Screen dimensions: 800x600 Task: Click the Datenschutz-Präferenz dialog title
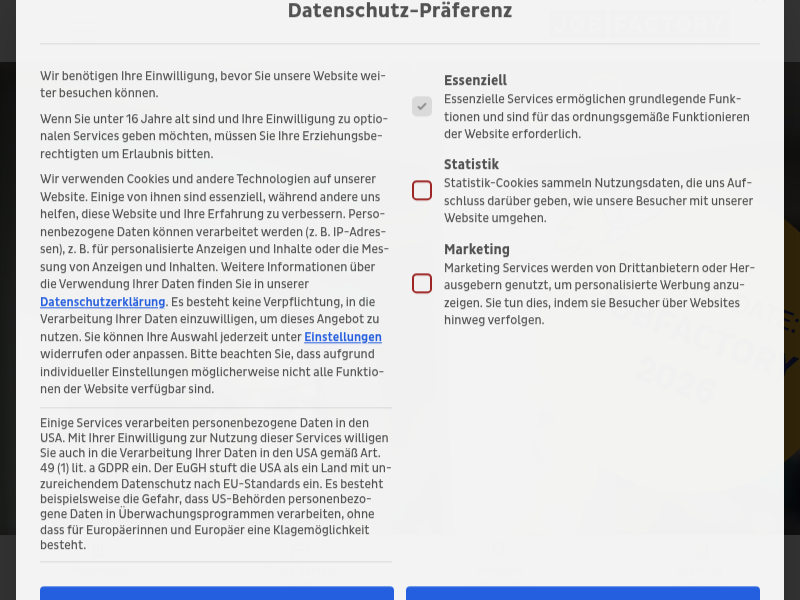400,11
